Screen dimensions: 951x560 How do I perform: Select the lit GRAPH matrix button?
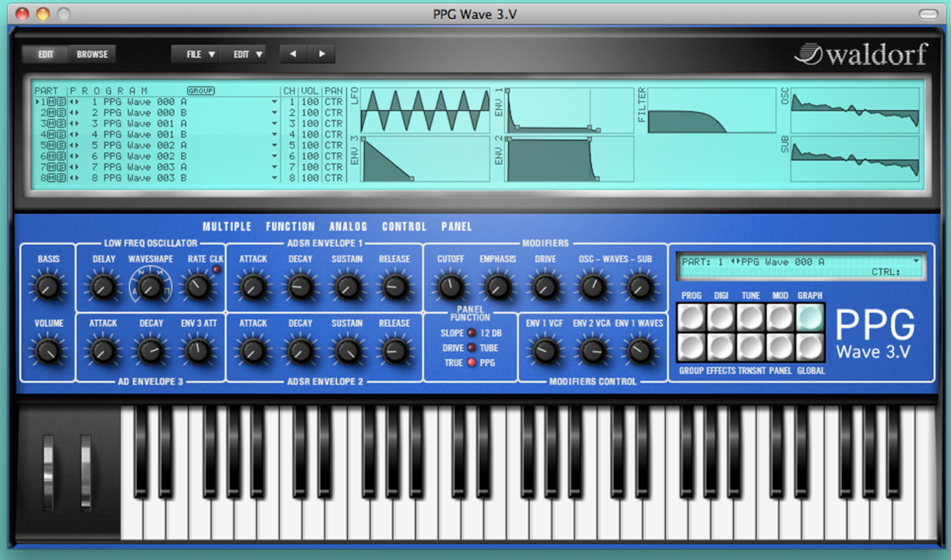[810, 317]
